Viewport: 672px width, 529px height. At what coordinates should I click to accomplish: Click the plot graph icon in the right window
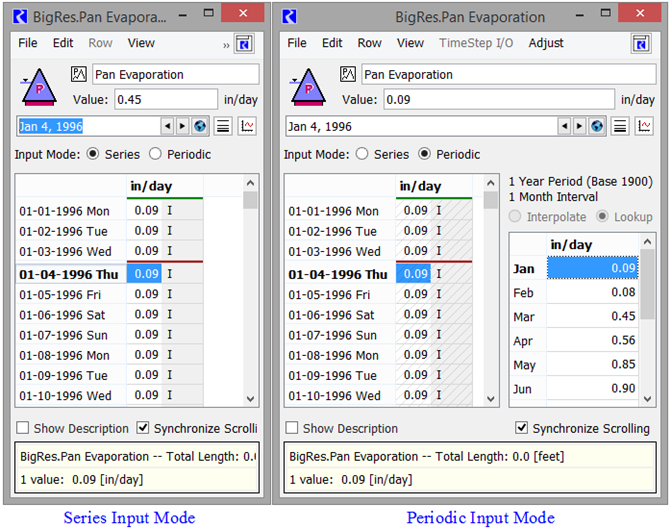[x=646, y=126]
